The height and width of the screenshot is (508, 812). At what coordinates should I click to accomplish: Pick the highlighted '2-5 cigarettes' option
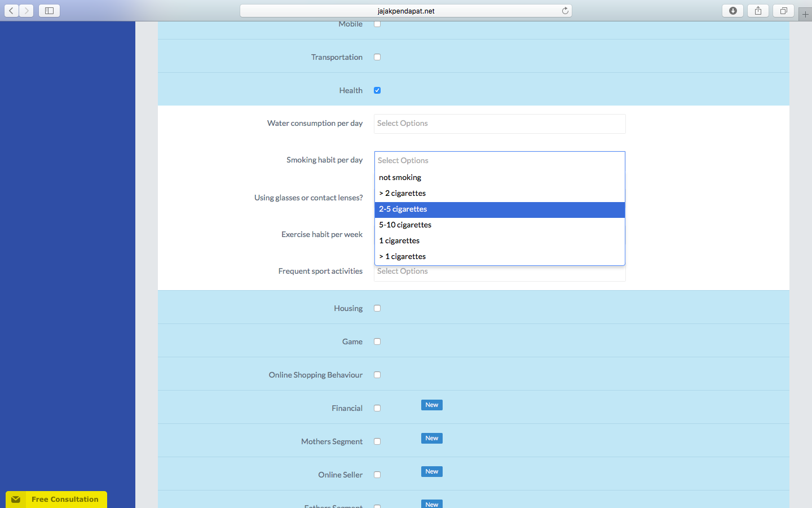click(500, 209)
